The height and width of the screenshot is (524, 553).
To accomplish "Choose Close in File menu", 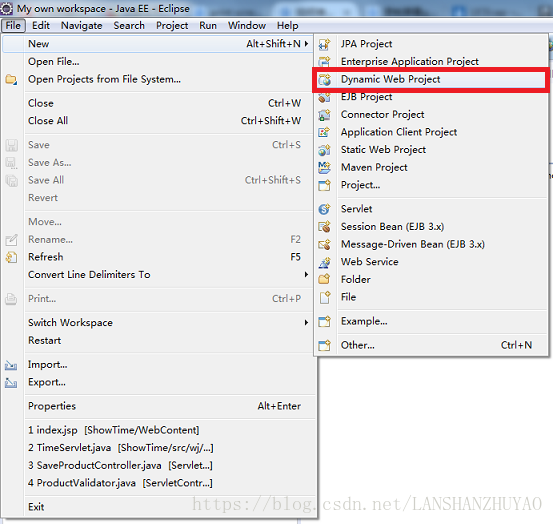I will click(158, 103).
